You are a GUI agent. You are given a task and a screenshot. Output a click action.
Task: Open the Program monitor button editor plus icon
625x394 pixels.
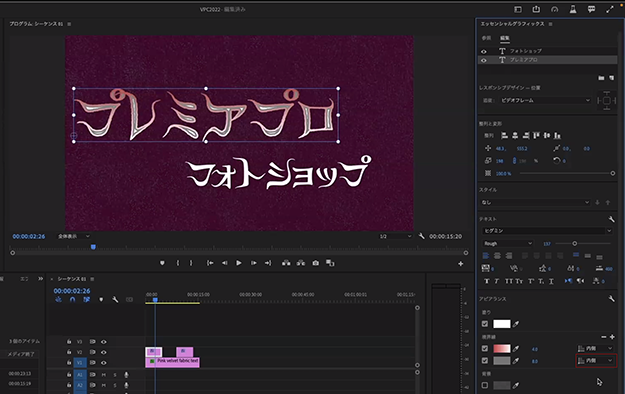point(460,264)
